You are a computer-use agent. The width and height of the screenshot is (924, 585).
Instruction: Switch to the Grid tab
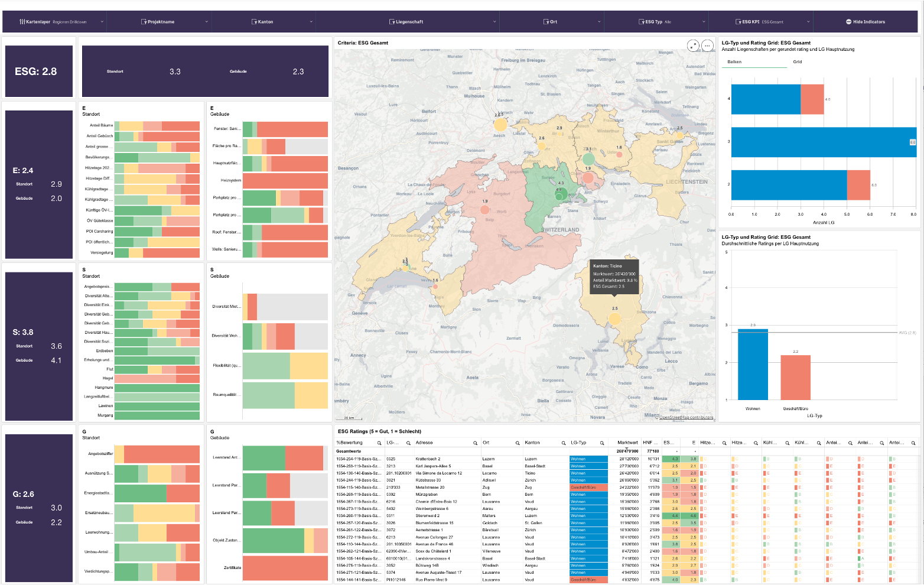[798, 61]
